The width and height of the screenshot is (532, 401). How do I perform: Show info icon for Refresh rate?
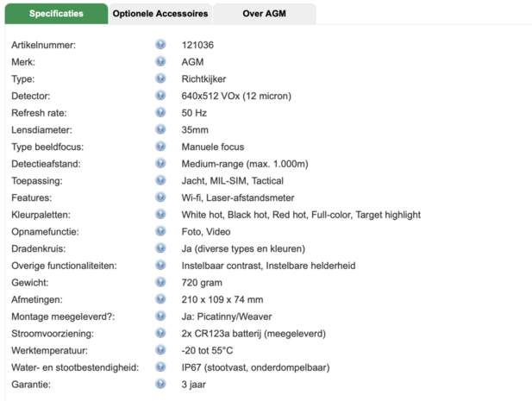tap(160, 112)
